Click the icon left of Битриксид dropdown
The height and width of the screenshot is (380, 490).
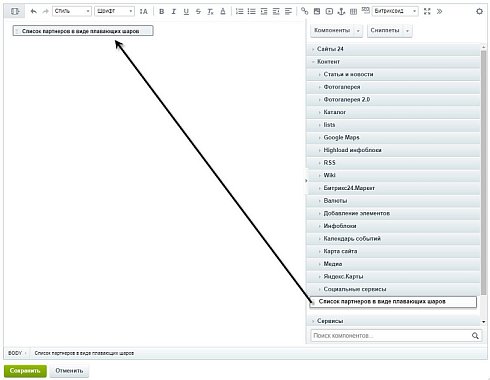366,10
